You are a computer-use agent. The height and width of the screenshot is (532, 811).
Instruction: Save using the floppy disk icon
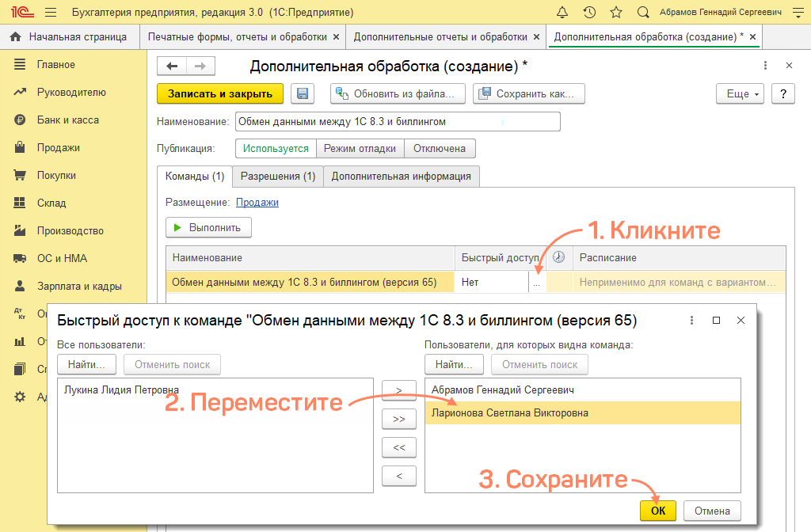pos(303,93)
